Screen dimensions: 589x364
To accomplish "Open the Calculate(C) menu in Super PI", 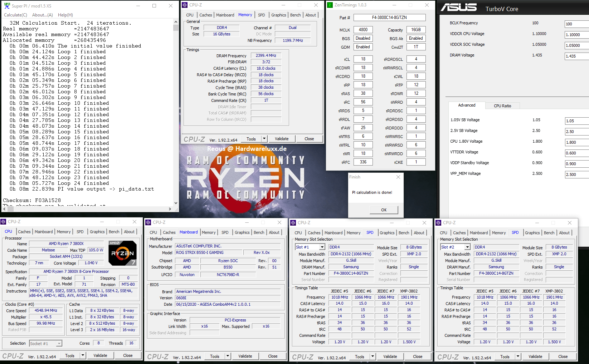I will click(15, 15).
